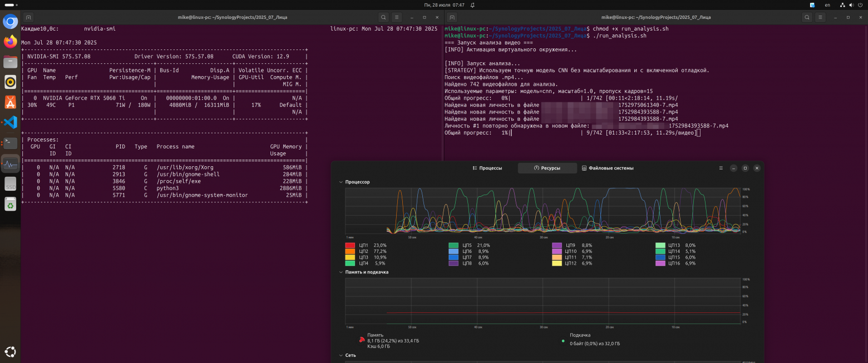Viewport: 868px width, 363px height.
Task: Collapse the Процессор section
Action: [341, 182]
